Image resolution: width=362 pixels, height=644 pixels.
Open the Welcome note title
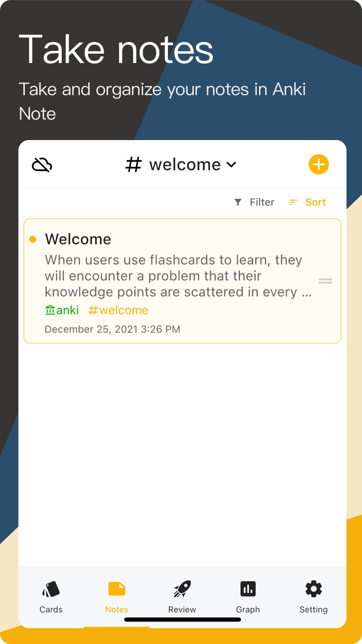pyautogui.click(x=78, y=239)
